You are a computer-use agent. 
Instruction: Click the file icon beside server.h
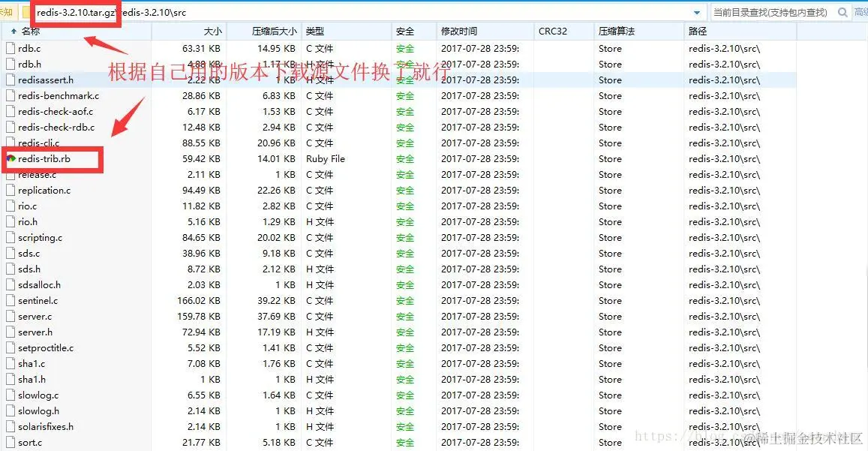(x=10, y=332)
